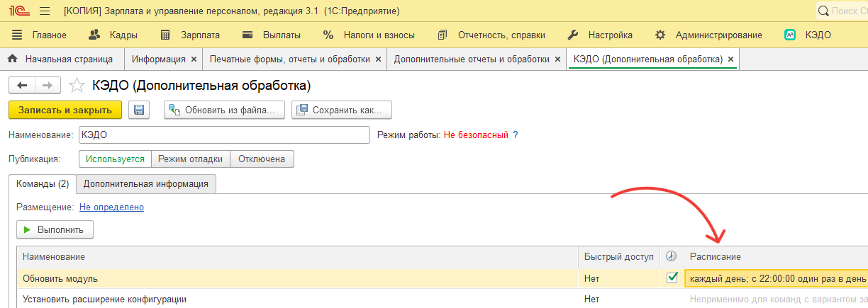Click the Выполнить button
Image resolution: width=868 pixels, height=308 pixels.
click(x=55, y=229)
